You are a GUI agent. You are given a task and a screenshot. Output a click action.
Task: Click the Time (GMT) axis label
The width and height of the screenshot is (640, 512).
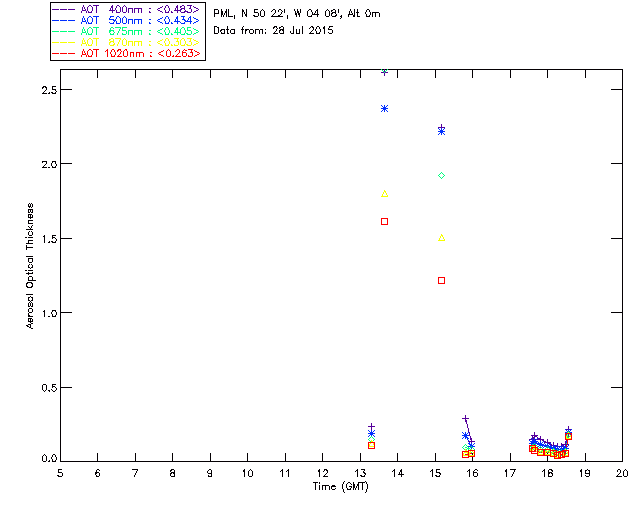coord(341,487)
